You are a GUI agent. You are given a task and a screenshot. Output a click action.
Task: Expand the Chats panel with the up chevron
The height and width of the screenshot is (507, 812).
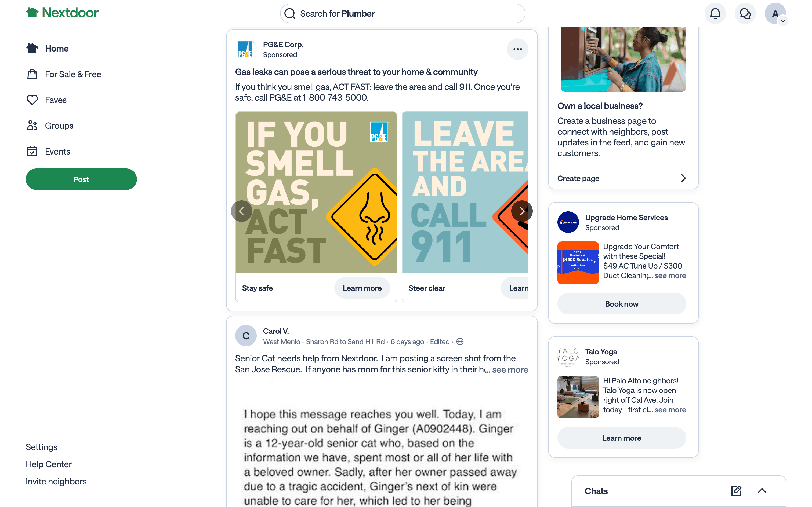click(762, 491)
